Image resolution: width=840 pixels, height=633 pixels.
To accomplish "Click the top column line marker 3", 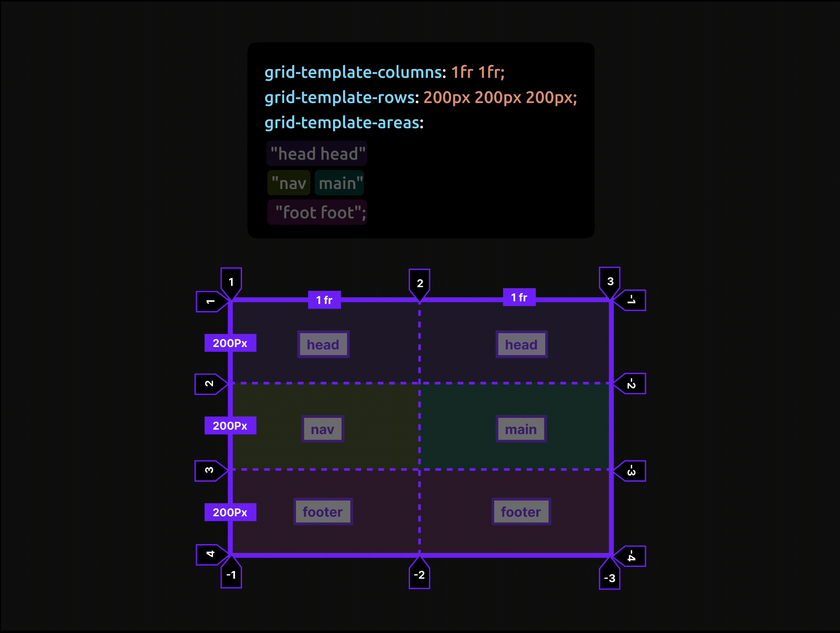I will (x=610, y=281).
